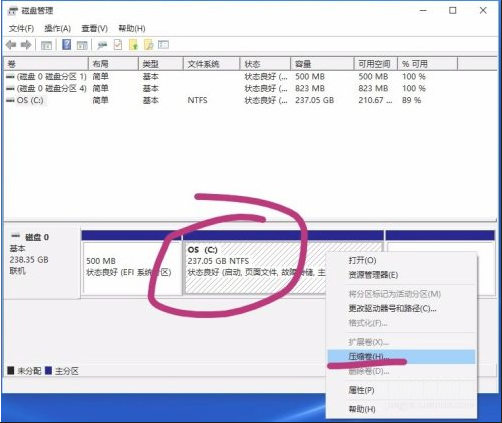Click the show/hide console tree icon

(46, 45)
